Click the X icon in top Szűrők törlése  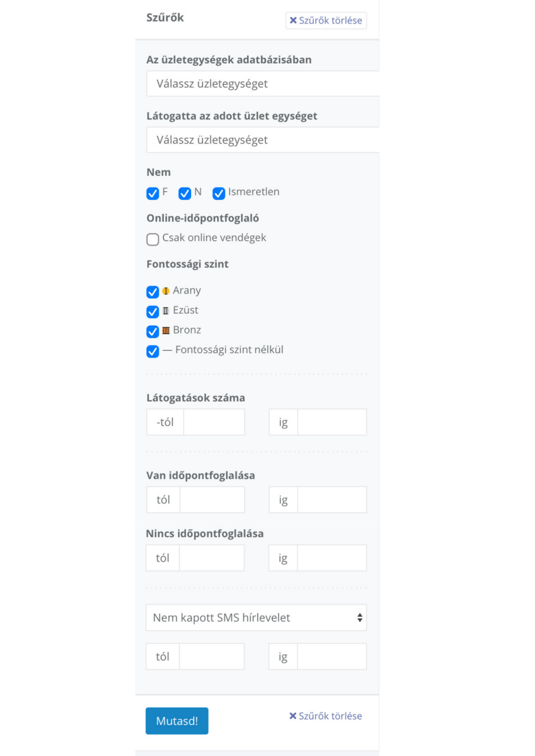pyautogui.click(x=293, y=20)
